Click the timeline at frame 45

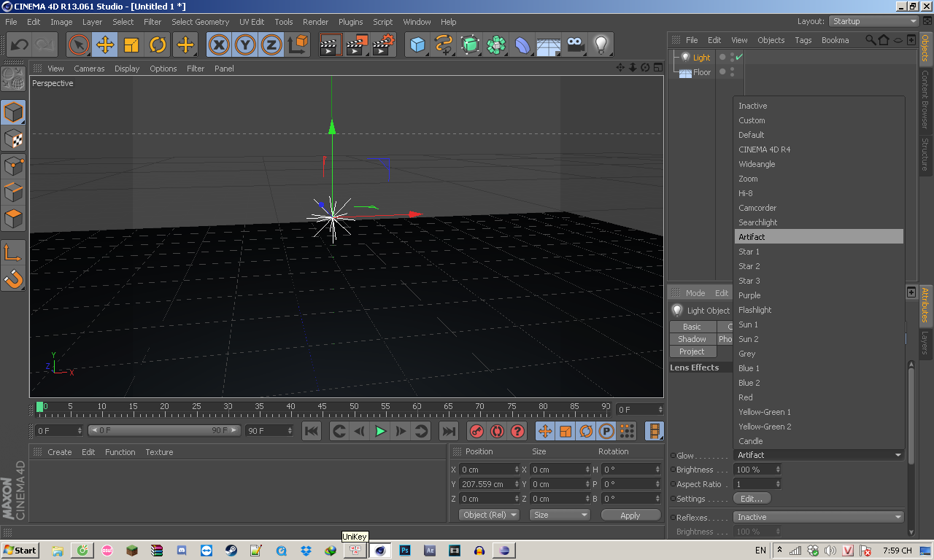[322, 408]
